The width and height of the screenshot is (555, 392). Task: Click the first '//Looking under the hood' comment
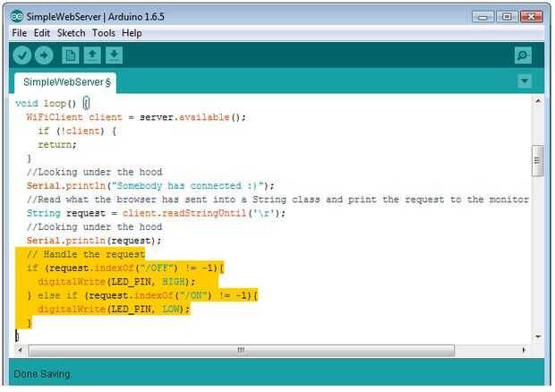[94, 173]
